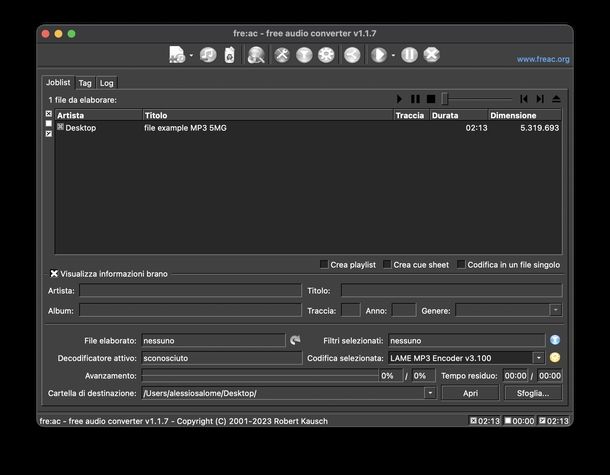Click the select-all icon left of the joblist
Viewport: 610px width, 475px height.
pos(49,114)
